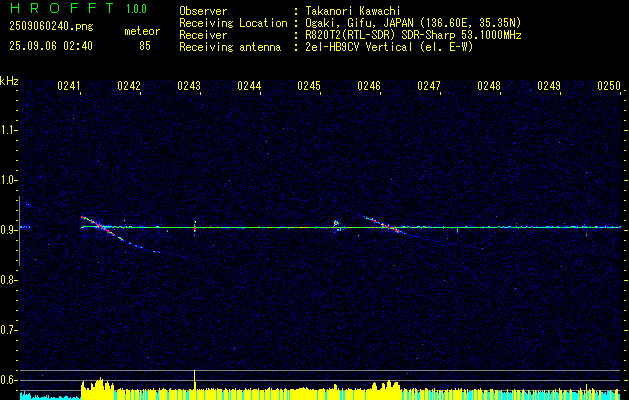Click the 0241 time marker
629x400 pixels.
click(69, 86)
